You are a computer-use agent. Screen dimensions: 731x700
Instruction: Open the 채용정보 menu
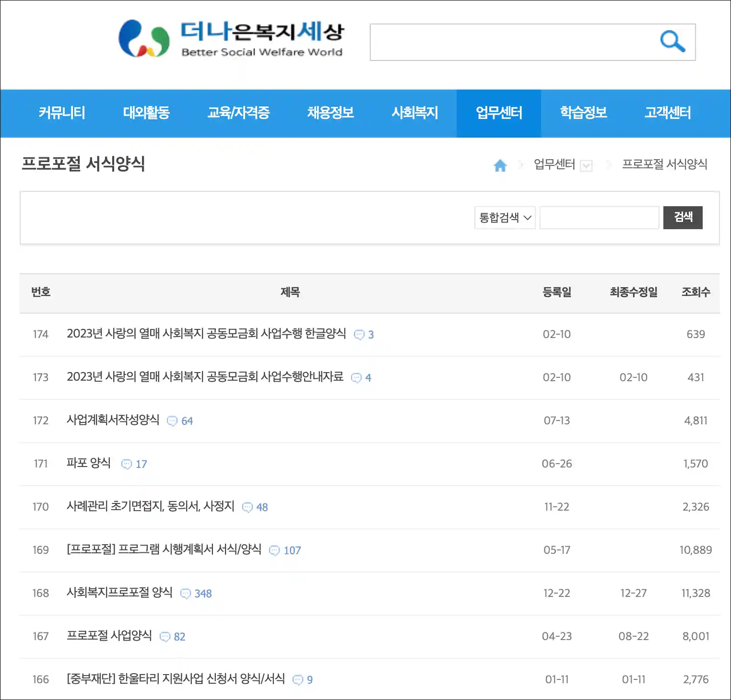click(330, 113)
